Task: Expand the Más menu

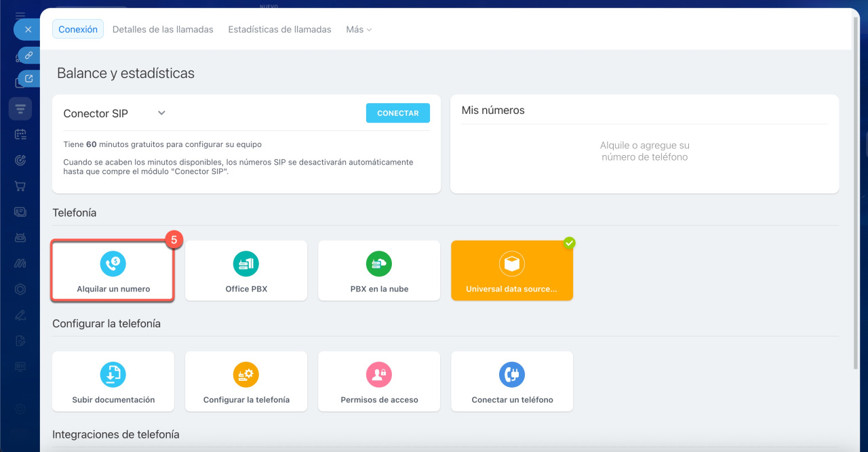Action: 359,30
